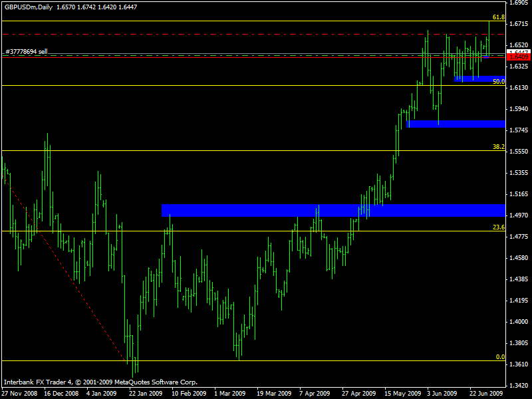This screenshot has height=399, width=532.
Task: Click the GBPUSDm,Daily chart title text
Action: (28, 5)
